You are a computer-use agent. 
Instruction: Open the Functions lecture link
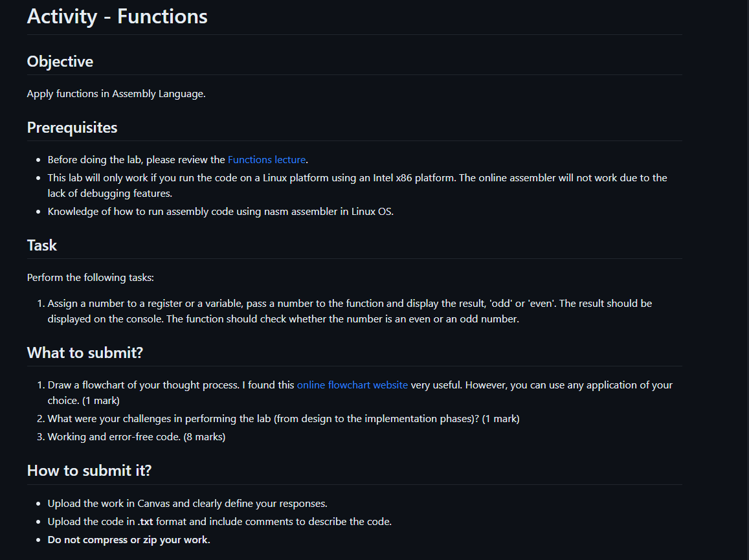pyautogui.click(x=267, y=160)
